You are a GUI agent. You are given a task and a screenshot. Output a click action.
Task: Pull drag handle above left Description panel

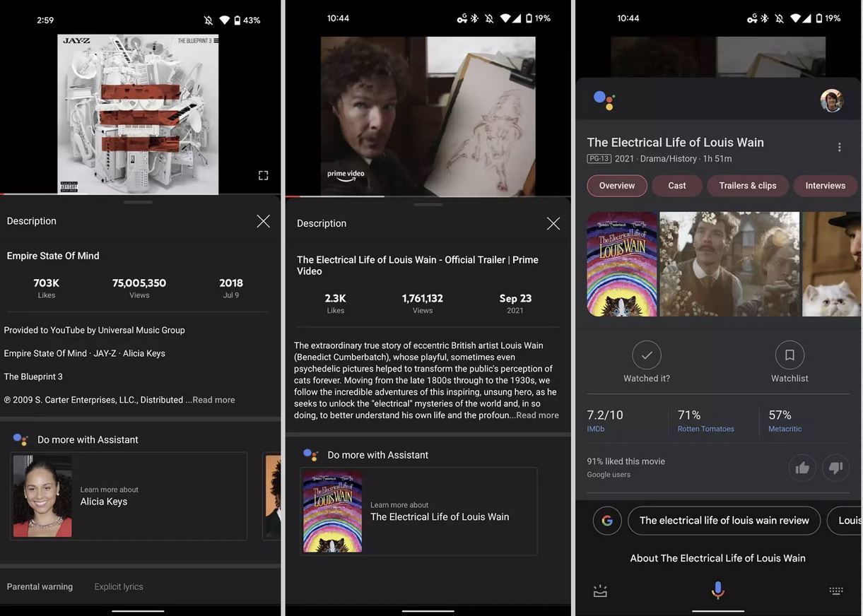tap(138, 202)
